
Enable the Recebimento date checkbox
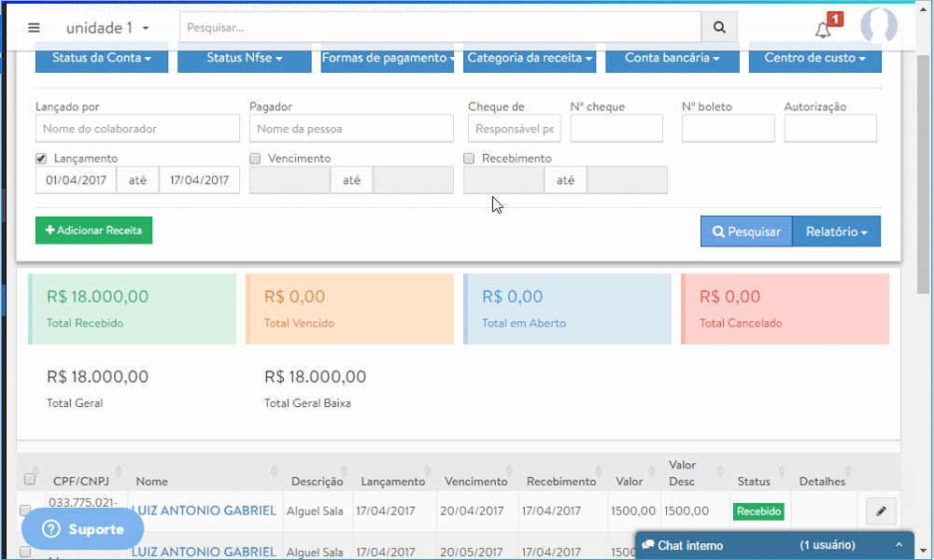(x=470, y=159)
